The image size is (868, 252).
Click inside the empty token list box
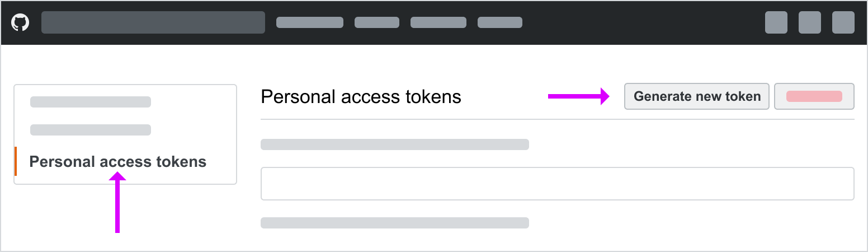point(557,184)
